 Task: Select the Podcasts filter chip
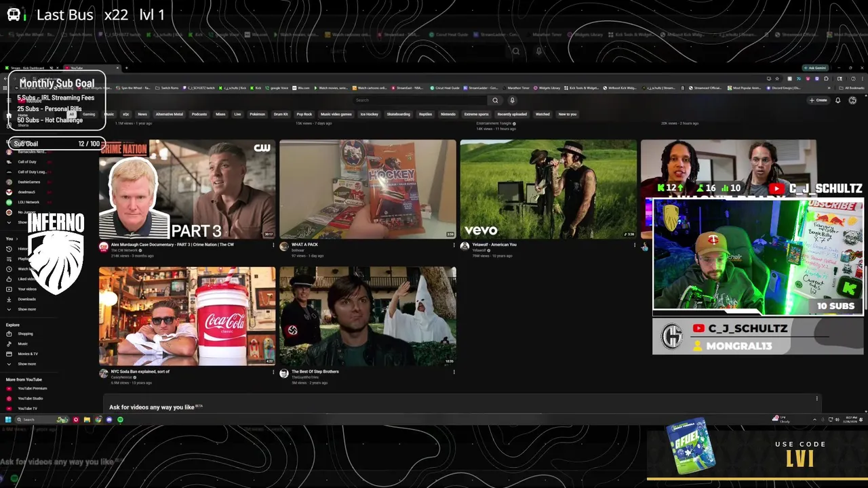pos(199,114)
